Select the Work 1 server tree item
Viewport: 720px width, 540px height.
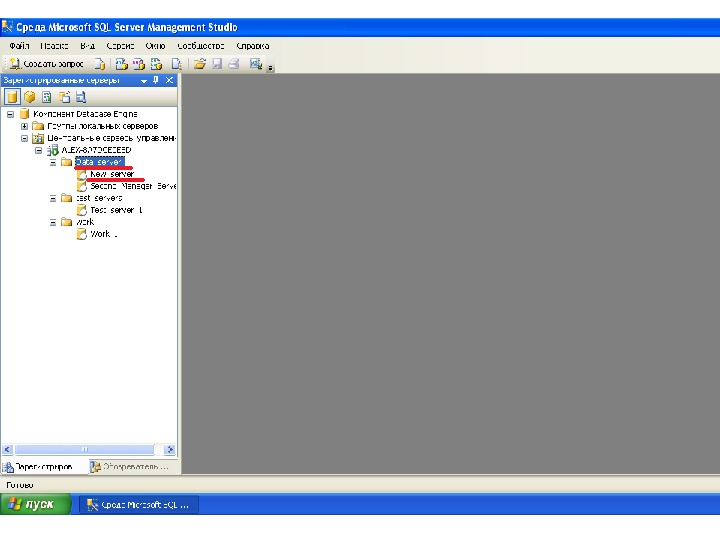(104, 234)
